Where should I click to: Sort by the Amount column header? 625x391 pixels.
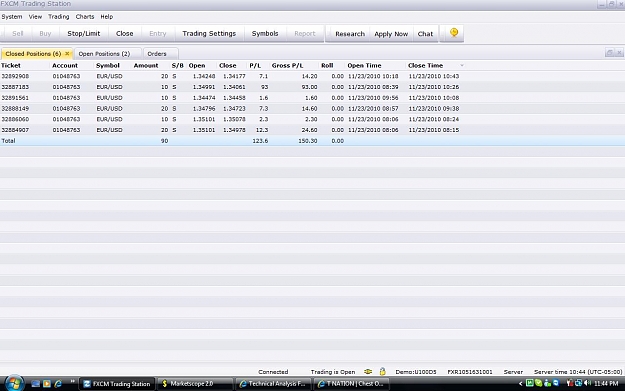pos(146,65)
